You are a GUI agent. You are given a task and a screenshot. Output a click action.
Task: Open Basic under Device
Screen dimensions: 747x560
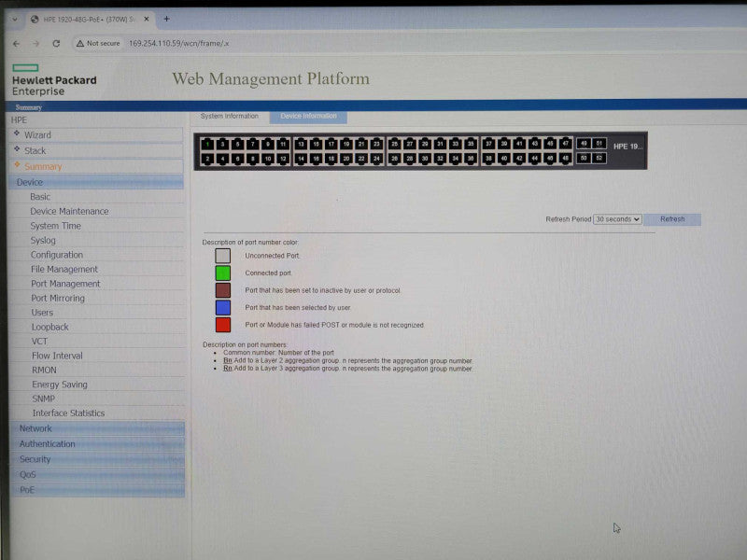(x=40, y=197)
